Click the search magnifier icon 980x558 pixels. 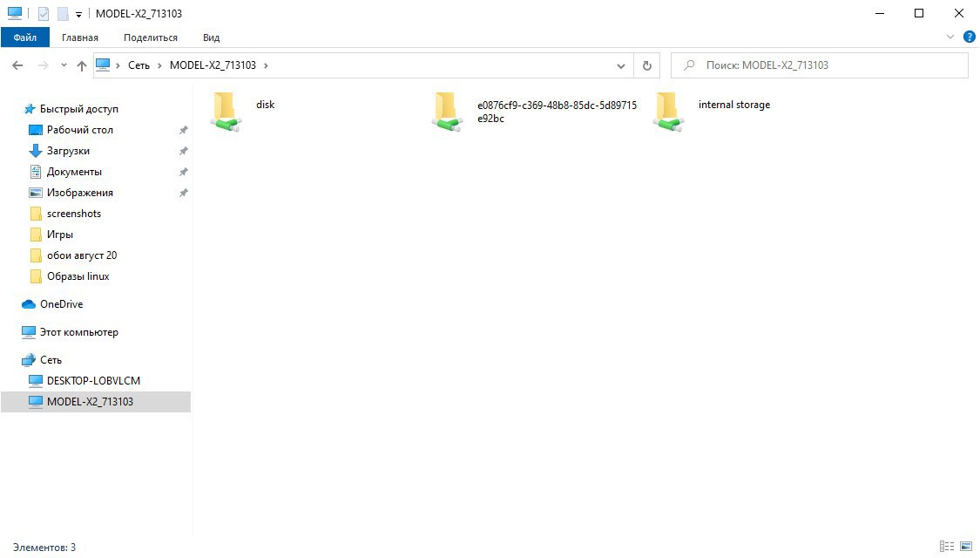[689, 65]
